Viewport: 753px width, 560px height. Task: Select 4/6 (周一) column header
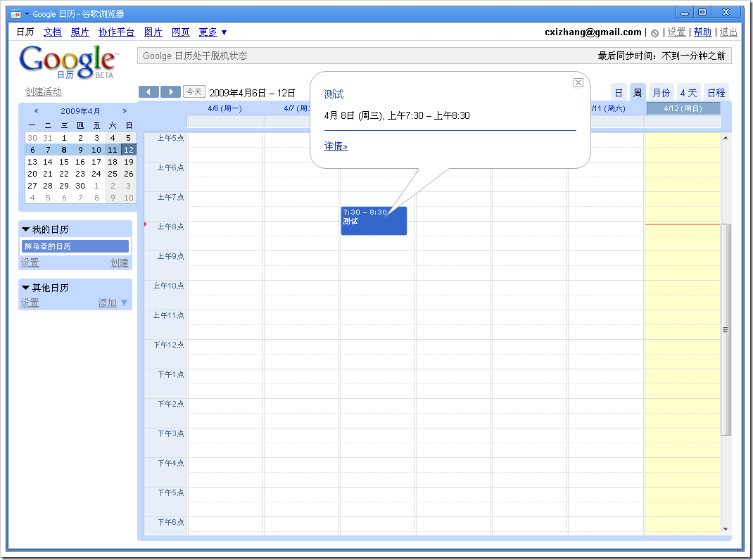click(x=224, y=108)
